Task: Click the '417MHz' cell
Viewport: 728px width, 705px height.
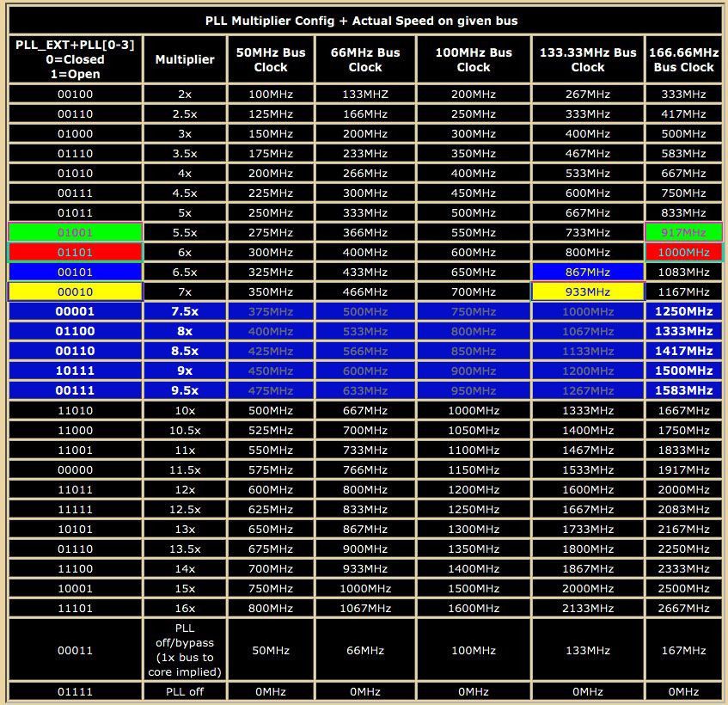Action: tap(683, 114)
